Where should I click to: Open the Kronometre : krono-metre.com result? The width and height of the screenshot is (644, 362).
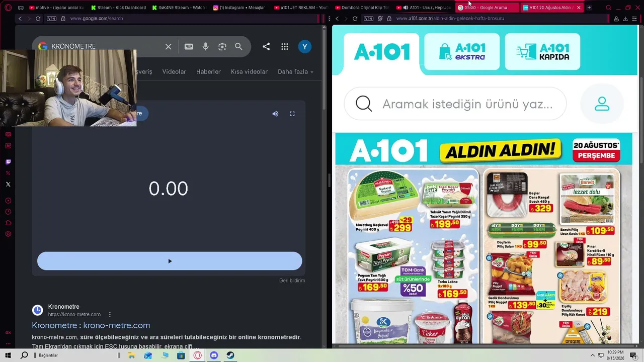[91, 325]
